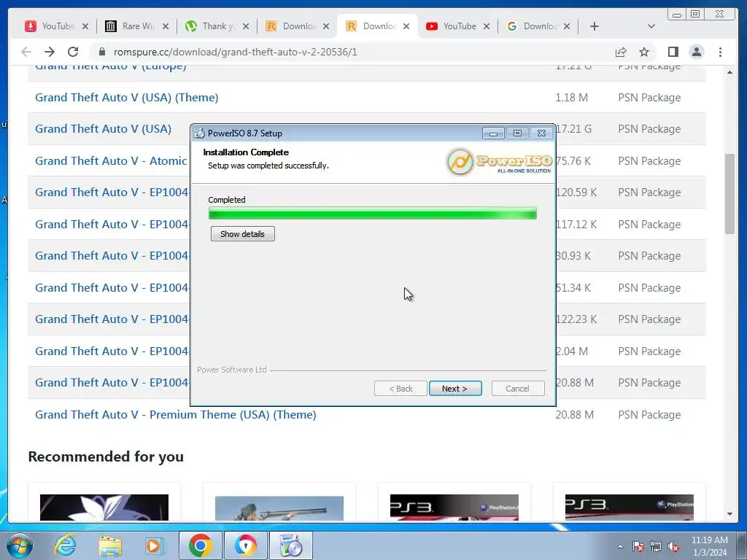The image size is (747, 560).
Task: Toggle Chrome side panel icon
Action: tap(673, 52)
